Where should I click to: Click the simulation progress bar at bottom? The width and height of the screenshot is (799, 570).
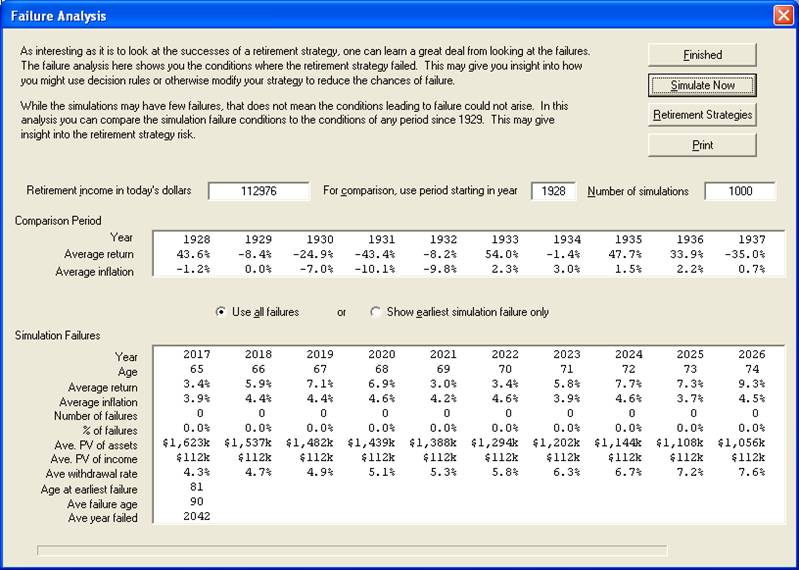(x=352, y=549)
